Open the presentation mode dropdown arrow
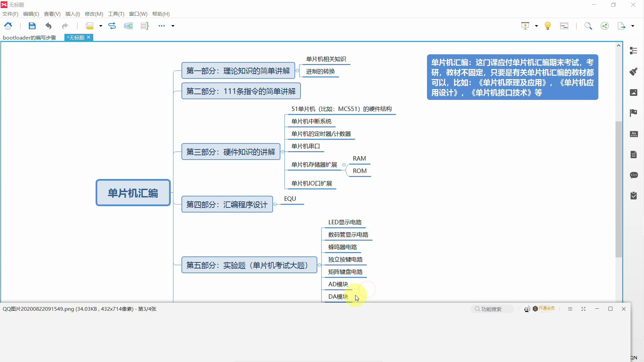 pyautogui.click(x=536, y=26)
